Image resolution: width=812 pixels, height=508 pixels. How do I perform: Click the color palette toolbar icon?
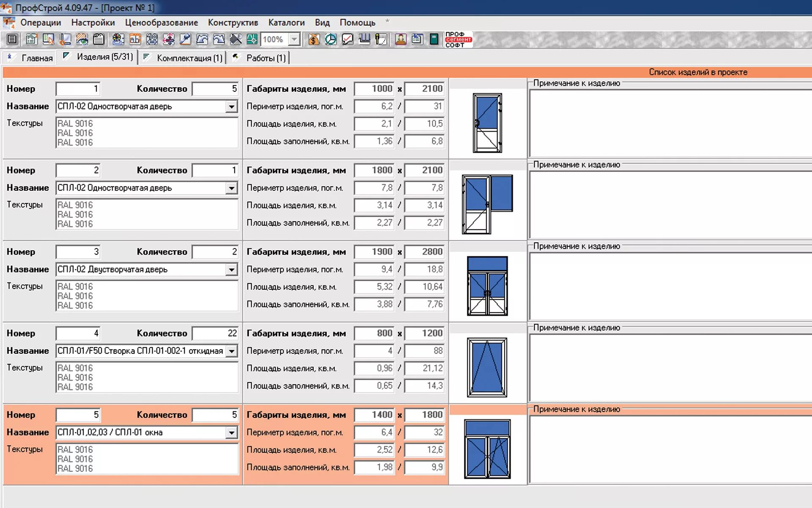click(118, 39)
